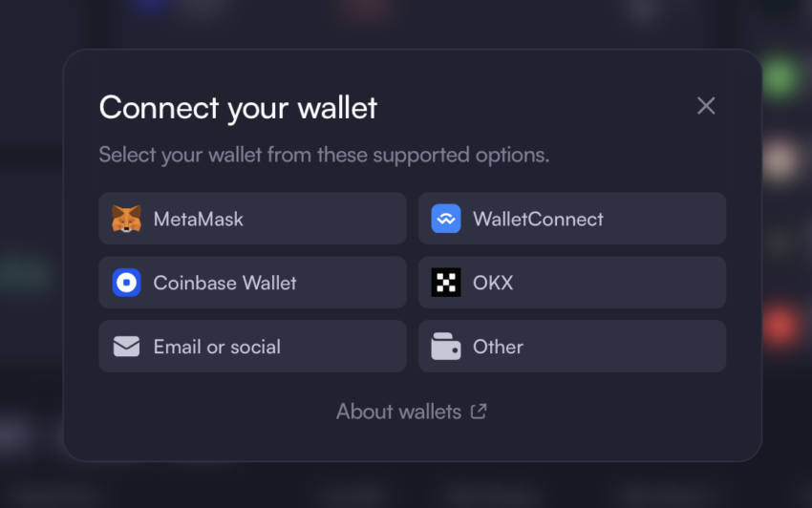
Task: Click the OKX checkered logo icon
Action: point(446,283)
